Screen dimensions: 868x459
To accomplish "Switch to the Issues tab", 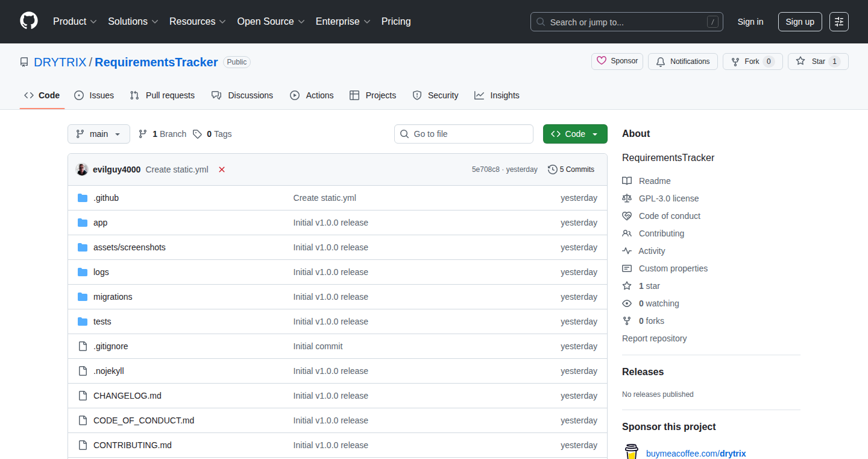I will coord(94,95).
